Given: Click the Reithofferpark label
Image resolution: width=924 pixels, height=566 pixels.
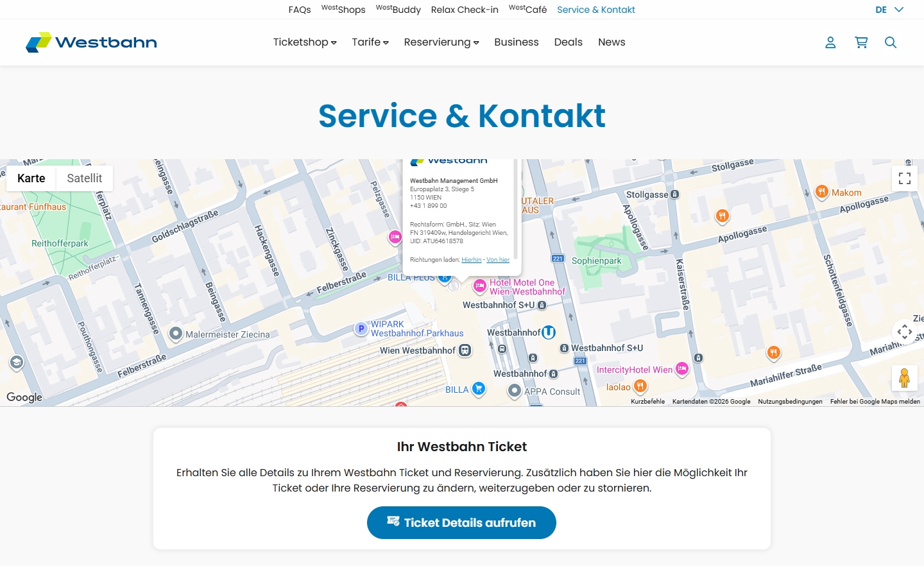Looking at the screenshot, I should (60, 244).
